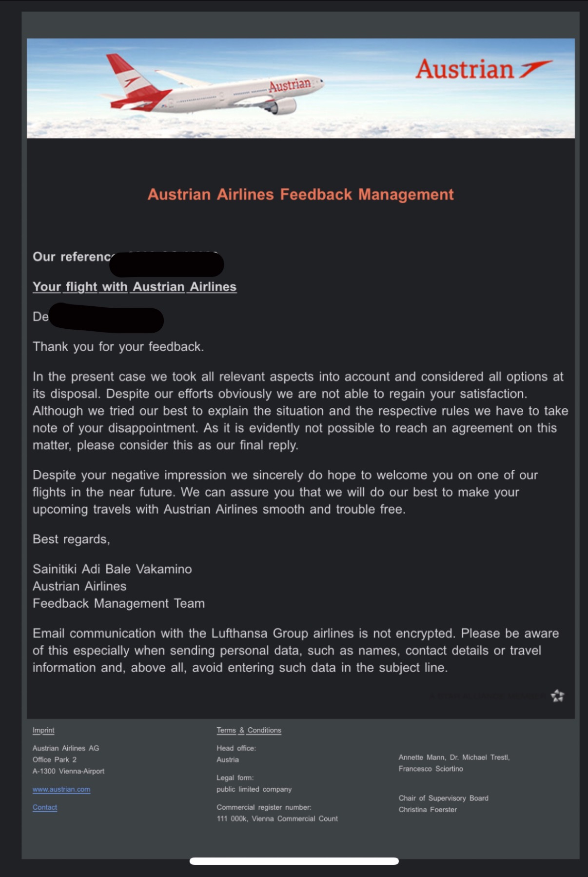
Task: Click the Star Alliance logo icon
Action: click(x=557, y=696)
